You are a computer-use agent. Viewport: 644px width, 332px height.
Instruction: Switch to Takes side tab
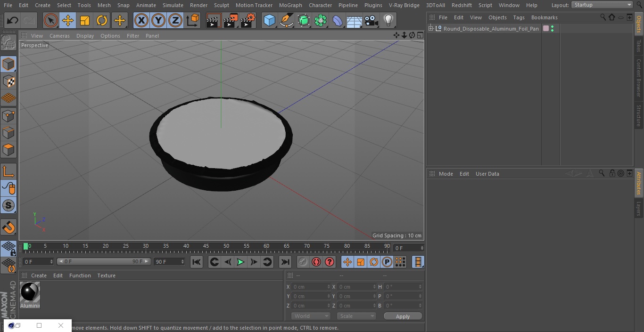tap(639, 46)
